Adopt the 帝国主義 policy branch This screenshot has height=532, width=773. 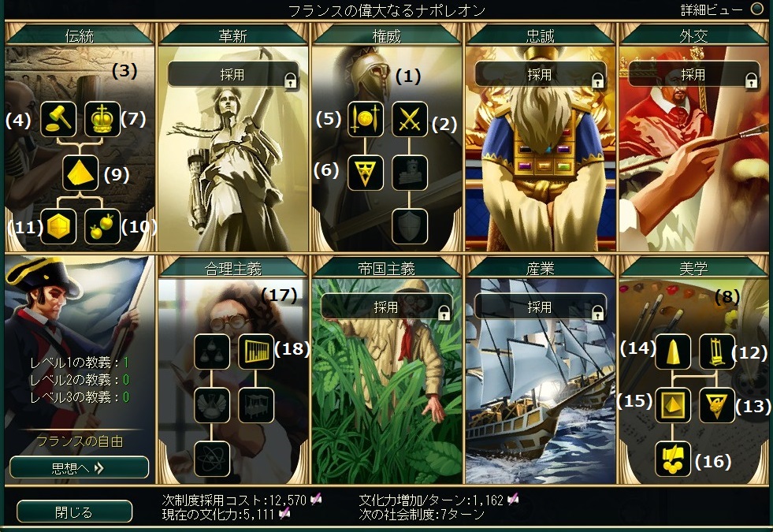386,307
